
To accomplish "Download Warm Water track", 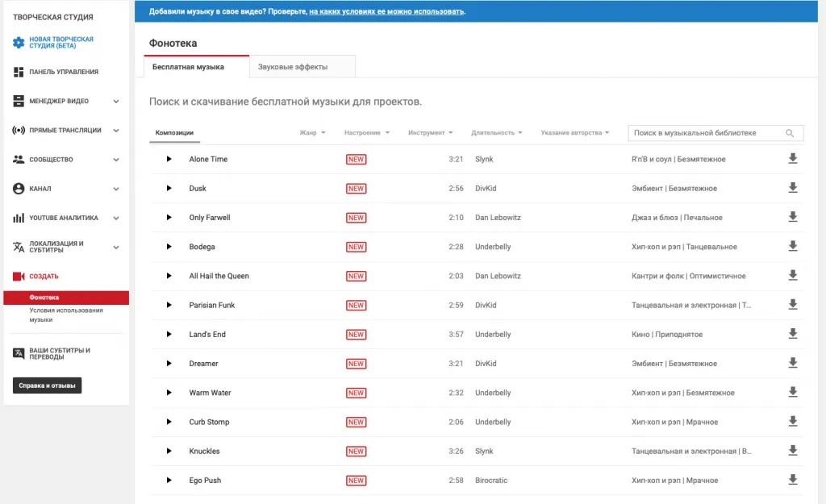I will 792,393.
